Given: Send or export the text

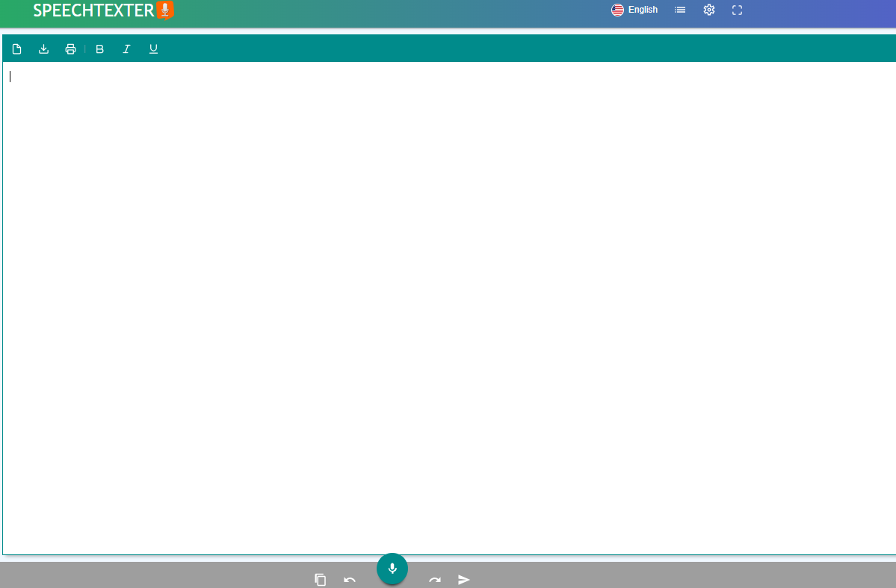Looking at the screenshot, I should pyautogui.click(x=464, y=579).
